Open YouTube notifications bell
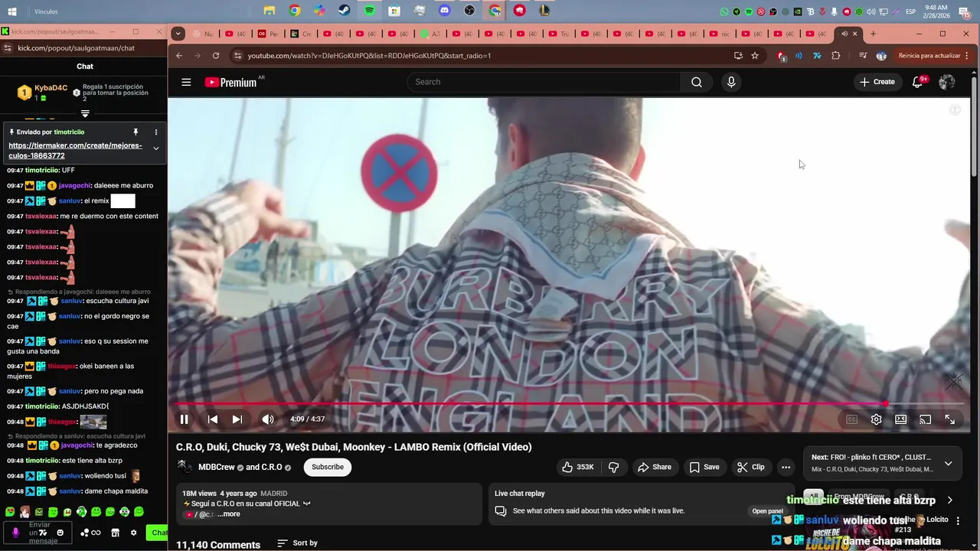Viewport: 980px width, 551px height. click(x=917, y=82)
